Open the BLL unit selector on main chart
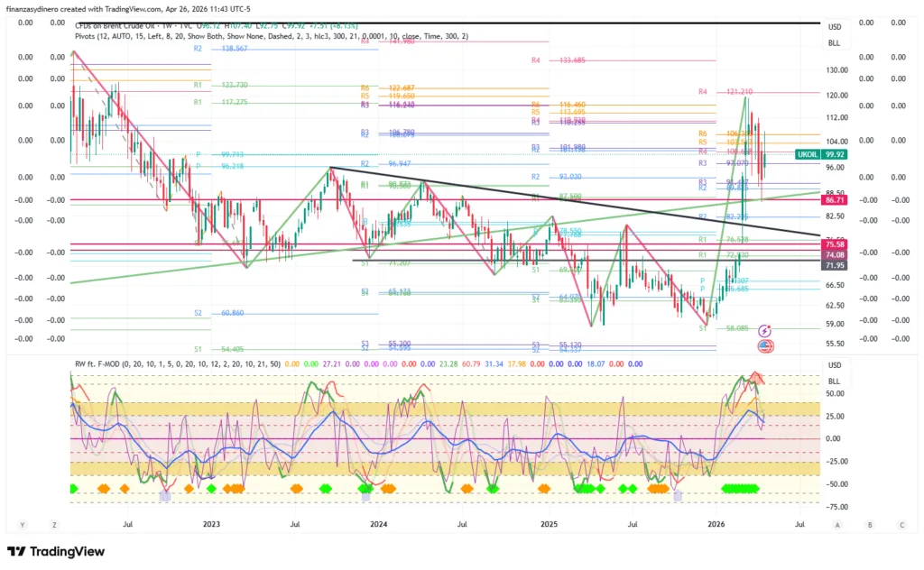Screen dimensions: 924x570 (835, 43)
